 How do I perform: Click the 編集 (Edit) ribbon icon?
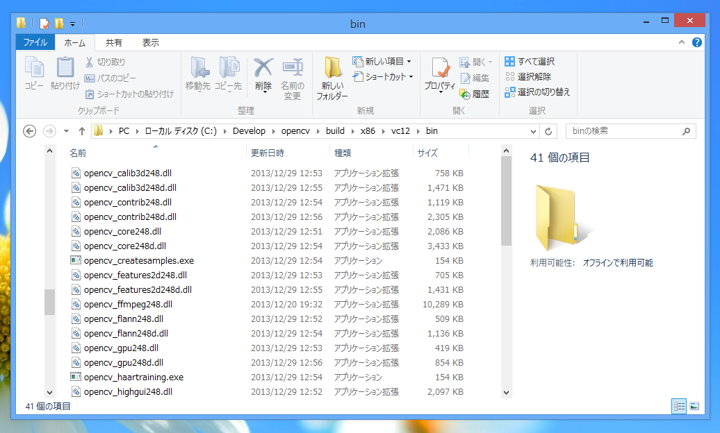click(465, 78)
